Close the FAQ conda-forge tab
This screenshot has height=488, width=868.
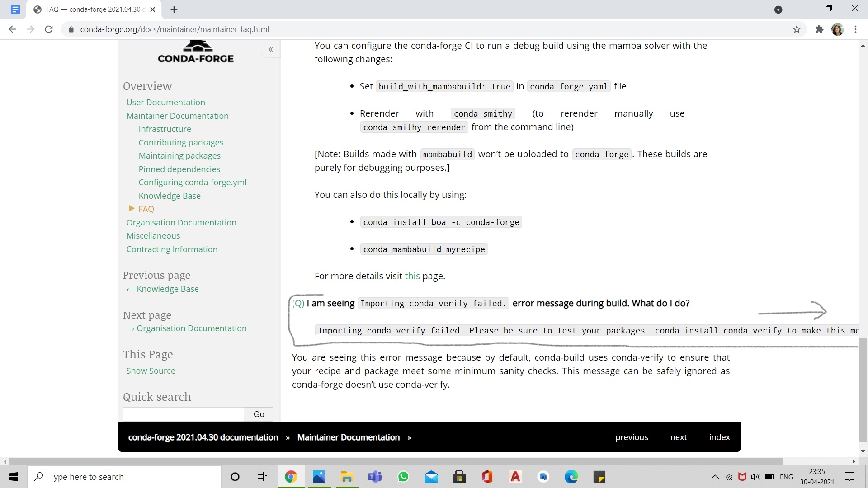coord(152,9)
